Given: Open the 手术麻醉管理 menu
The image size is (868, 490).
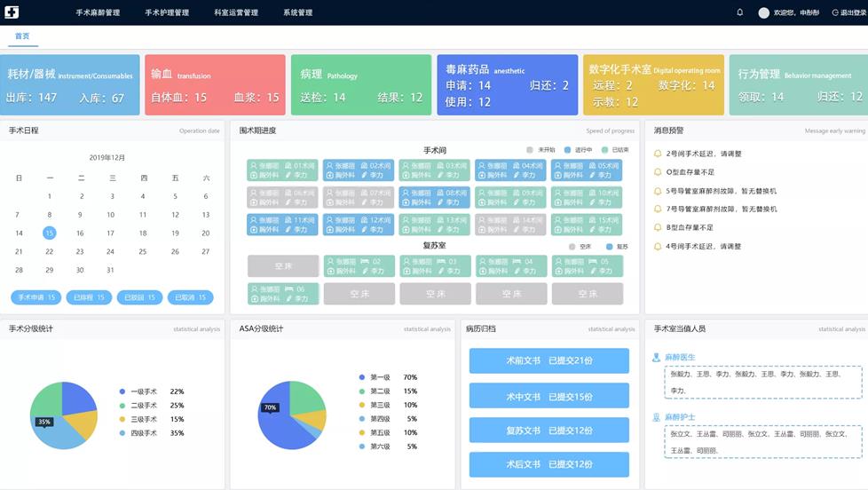Looking at the screenshot, I should (98, 12).
